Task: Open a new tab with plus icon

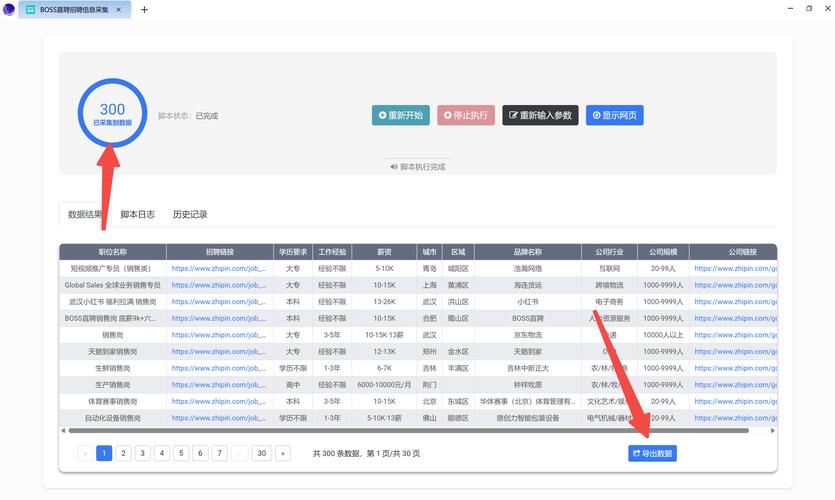Action: pyautogui.click(x=144, y=9)
